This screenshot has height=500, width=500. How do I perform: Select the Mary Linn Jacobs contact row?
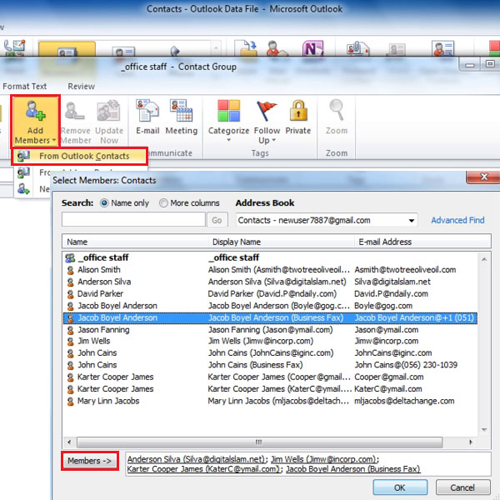(270, 401)
